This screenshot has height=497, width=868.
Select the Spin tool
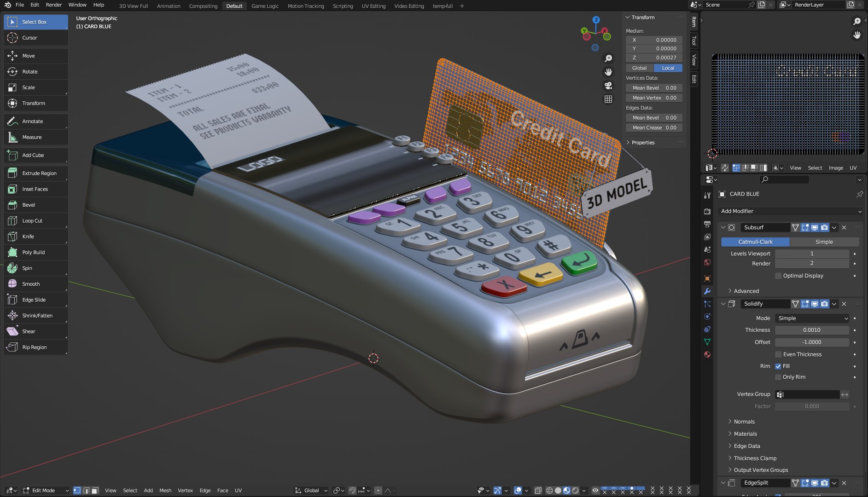[x=36, y=268]
